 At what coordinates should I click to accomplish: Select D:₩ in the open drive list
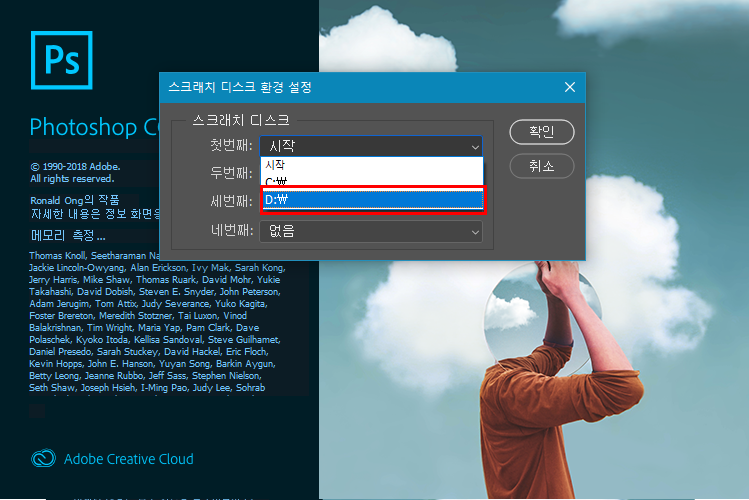[x=373, y=200]
